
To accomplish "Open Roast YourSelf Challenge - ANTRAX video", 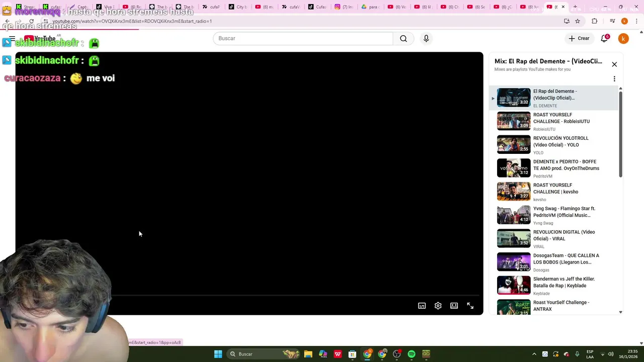I will (553, 306).
